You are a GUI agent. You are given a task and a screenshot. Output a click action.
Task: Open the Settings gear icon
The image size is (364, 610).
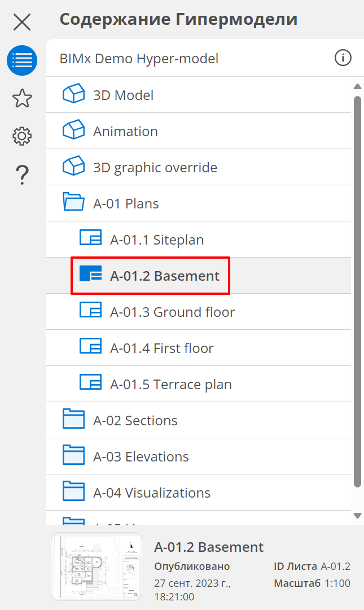pos(22,136)
